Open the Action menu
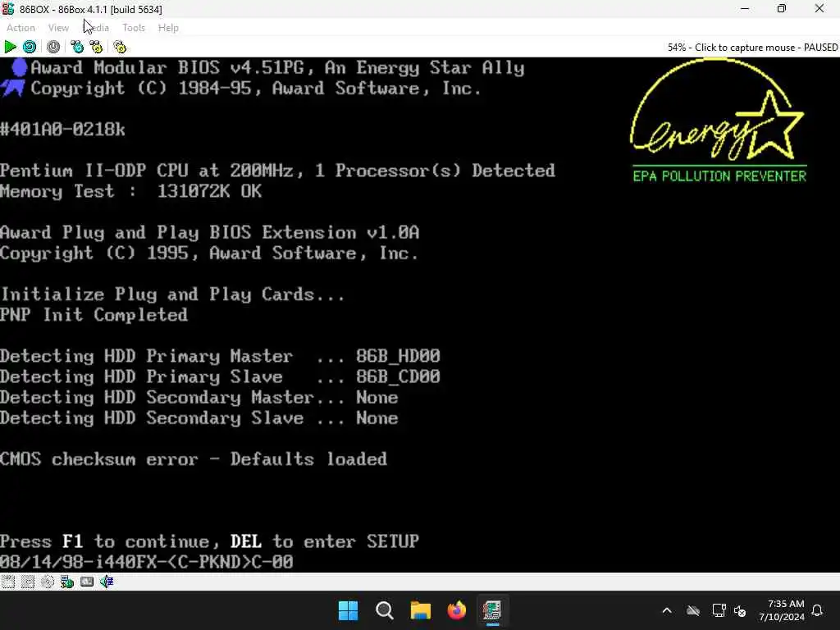840x630 pixels. (21, 28)
